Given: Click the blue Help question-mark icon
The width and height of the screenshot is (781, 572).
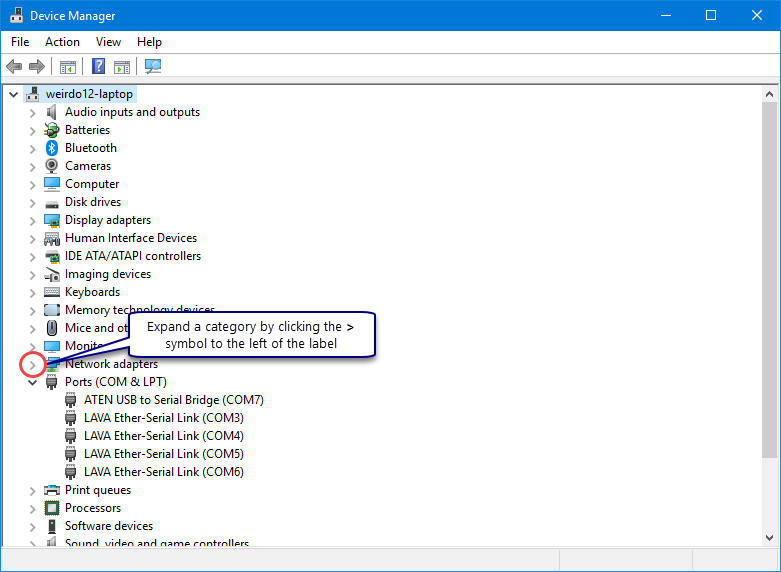Looking at the screenshot, I should tap(98, 67).
